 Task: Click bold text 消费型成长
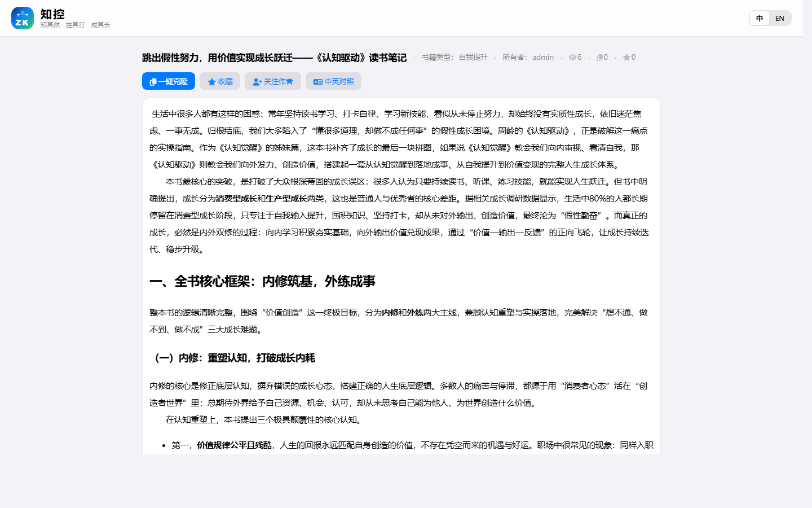[x=236, y=199]
